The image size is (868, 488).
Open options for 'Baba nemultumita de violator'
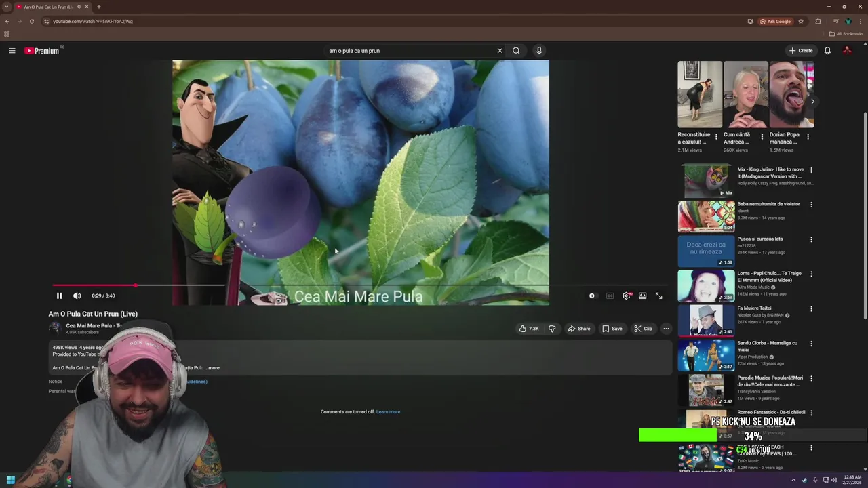coord(811,205)
